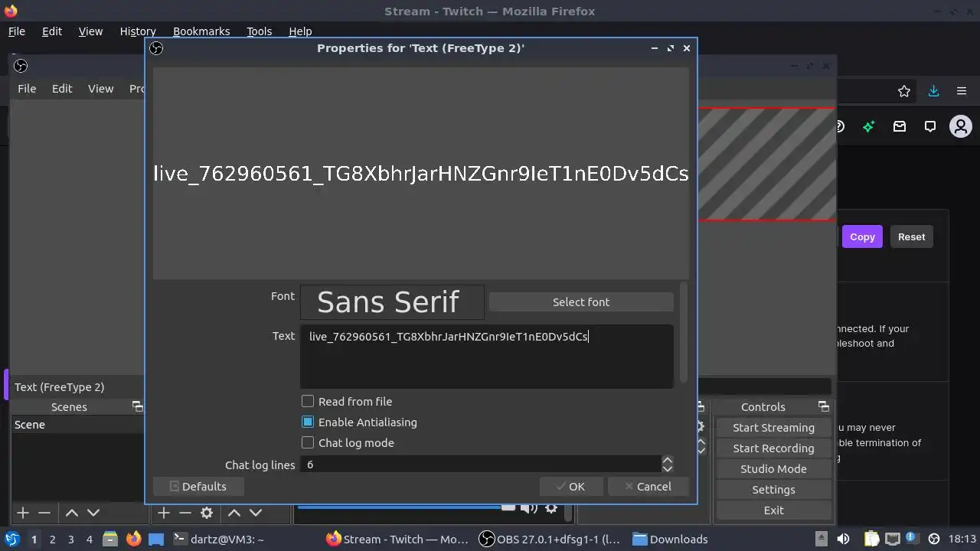
Task: Open the Firefox hamburger application menu
Action: click(962, 91)
